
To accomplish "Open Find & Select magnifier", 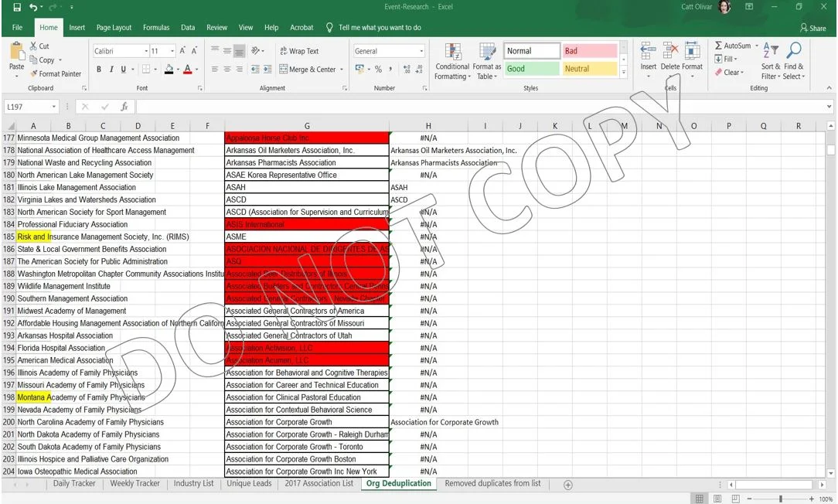I will click(794, 62).
